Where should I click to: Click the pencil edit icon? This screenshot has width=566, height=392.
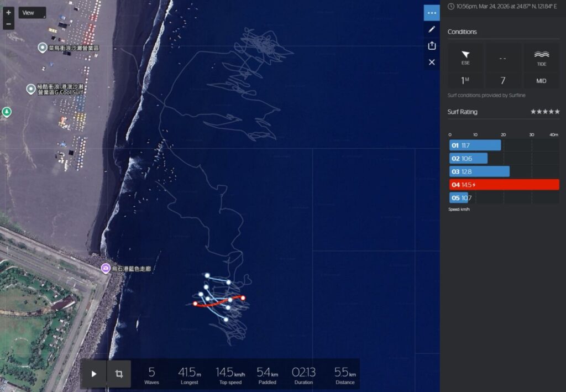tap(432, 29)
